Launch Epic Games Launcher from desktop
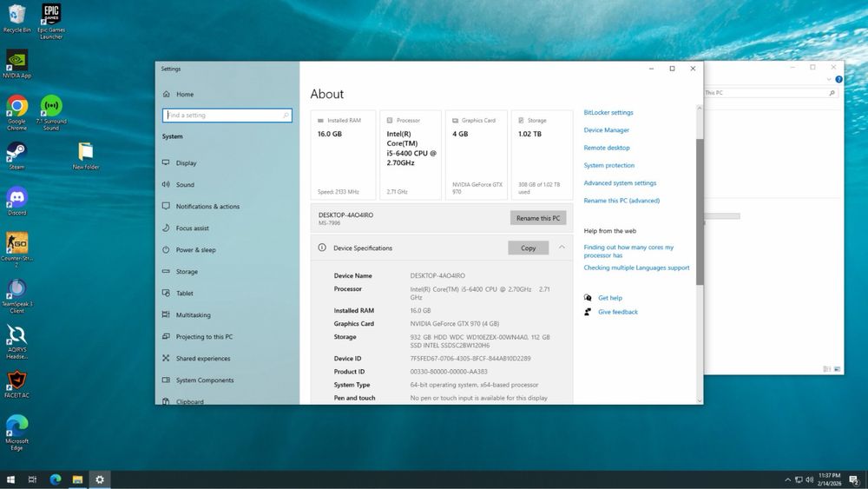The image size is (868, 489). 51,21
